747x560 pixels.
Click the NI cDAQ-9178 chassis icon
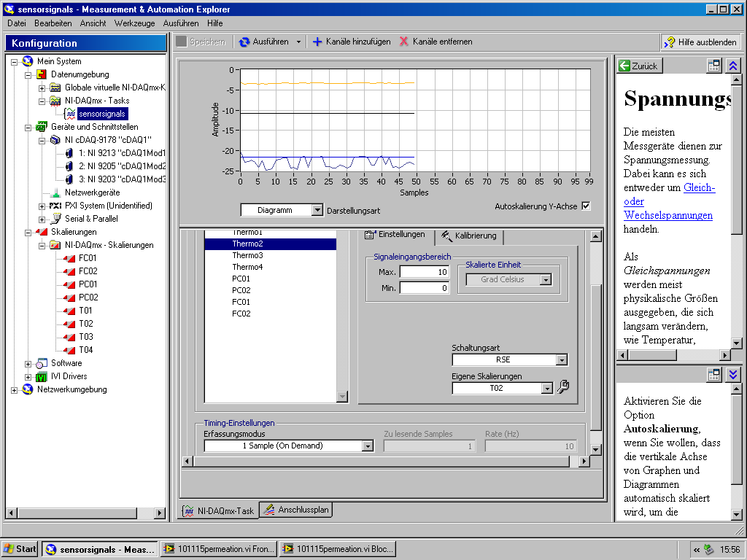55,140
